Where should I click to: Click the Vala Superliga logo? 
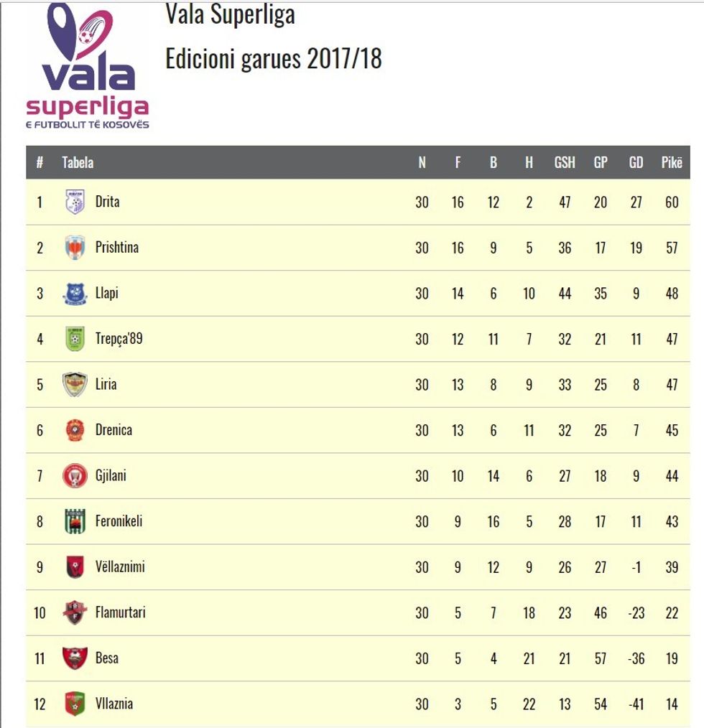coord(88,65)
